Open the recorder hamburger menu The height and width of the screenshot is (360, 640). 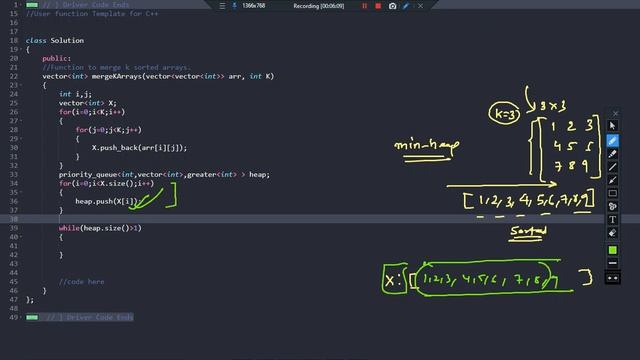(222, 6)
